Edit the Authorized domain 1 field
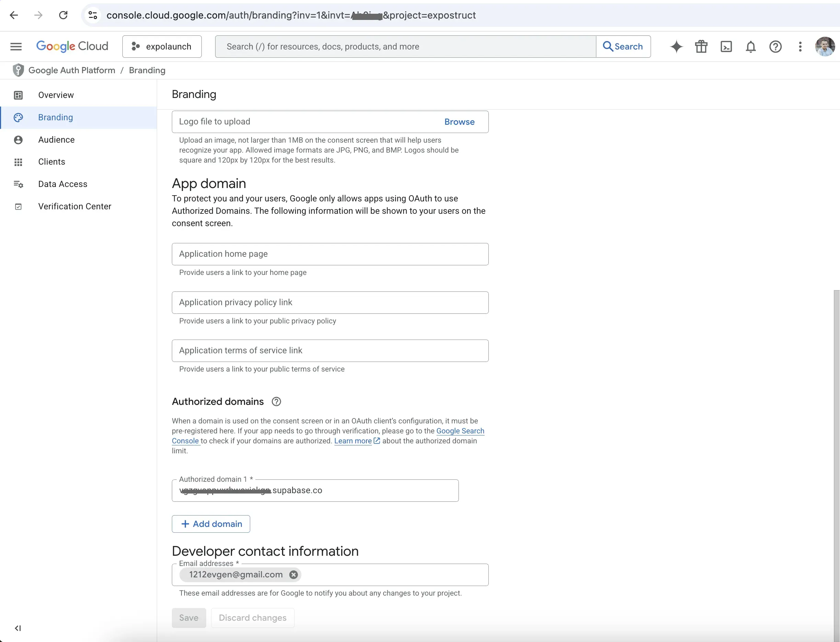Image resolution: width=840 pixels, height=642 pixels. [315, 491]
